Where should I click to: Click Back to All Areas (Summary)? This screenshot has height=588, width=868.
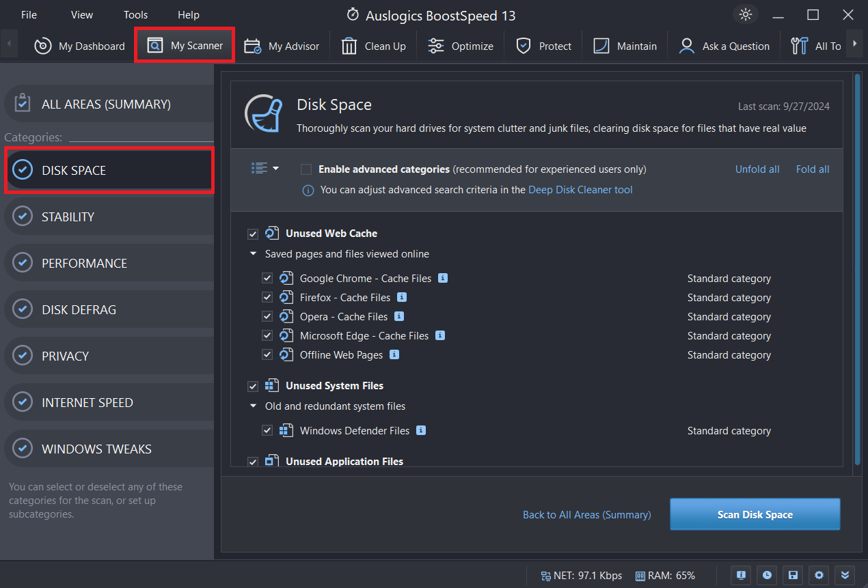586,515
